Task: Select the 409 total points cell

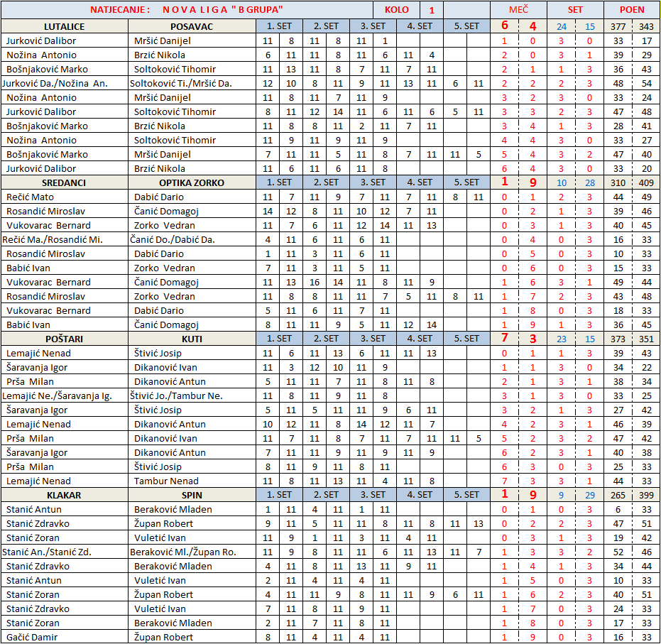Action: pos(646,182)
